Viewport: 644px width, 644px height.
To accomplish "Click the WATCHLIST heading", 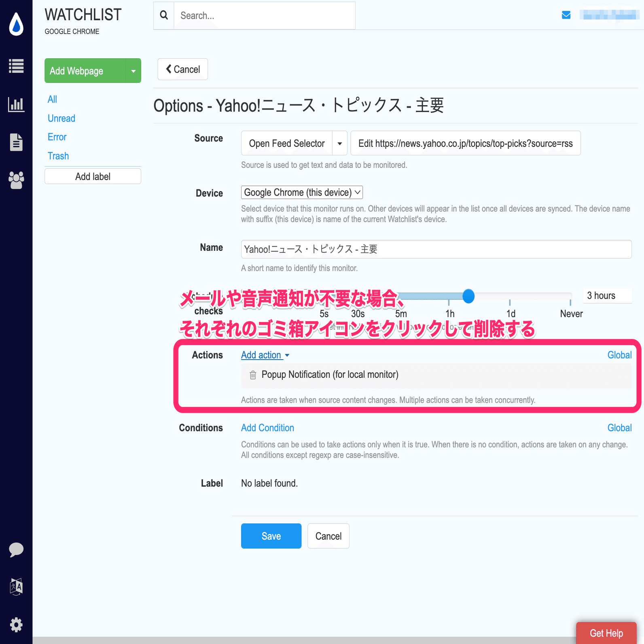I will (83, 15).
